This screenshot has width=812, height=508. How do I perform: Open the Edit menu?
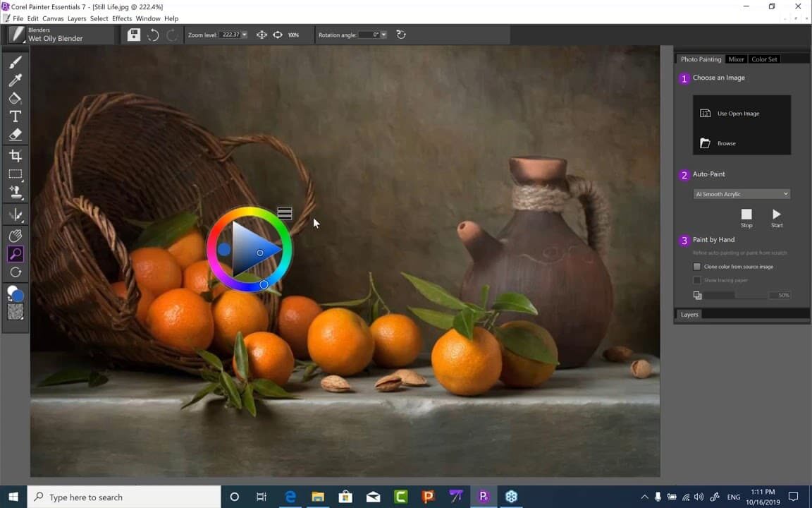(32, 18)
